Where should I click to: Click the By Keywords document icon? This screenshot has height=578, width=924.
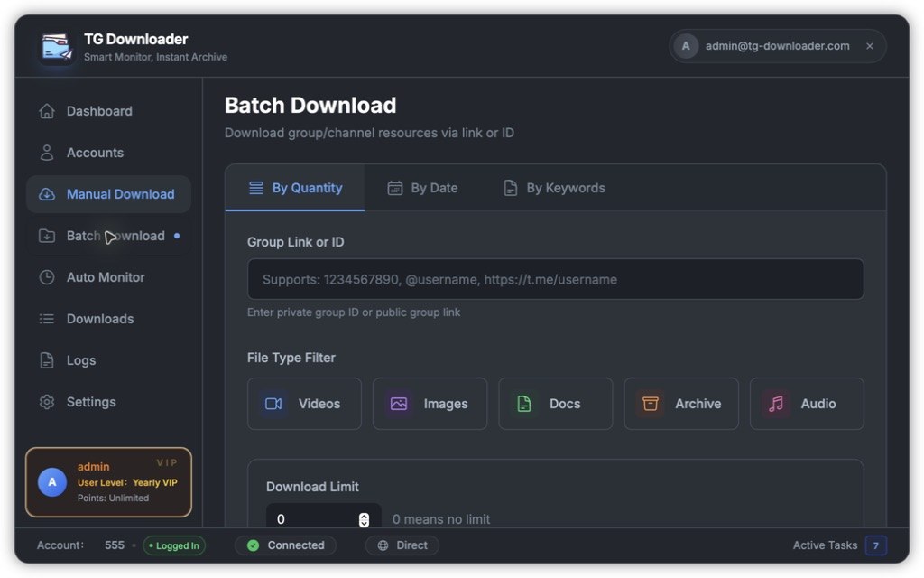[511, 188]
